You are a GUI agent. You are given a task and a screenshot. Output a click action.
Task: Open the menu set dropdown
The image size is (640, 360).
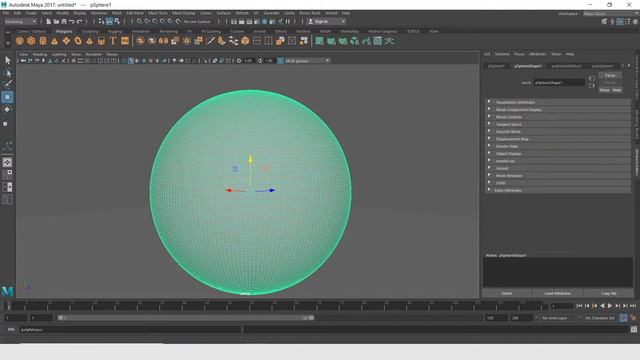(x=20, y=22)
